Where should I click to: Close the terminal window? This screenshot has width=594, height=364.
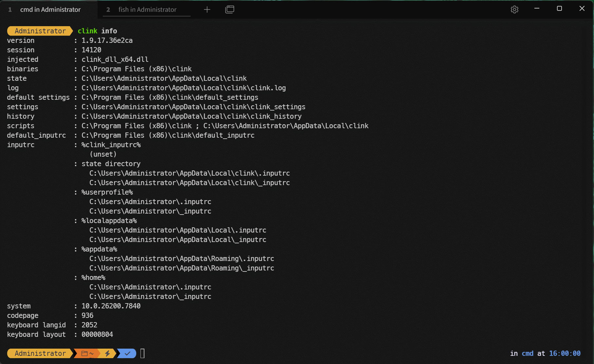point(582,9)
